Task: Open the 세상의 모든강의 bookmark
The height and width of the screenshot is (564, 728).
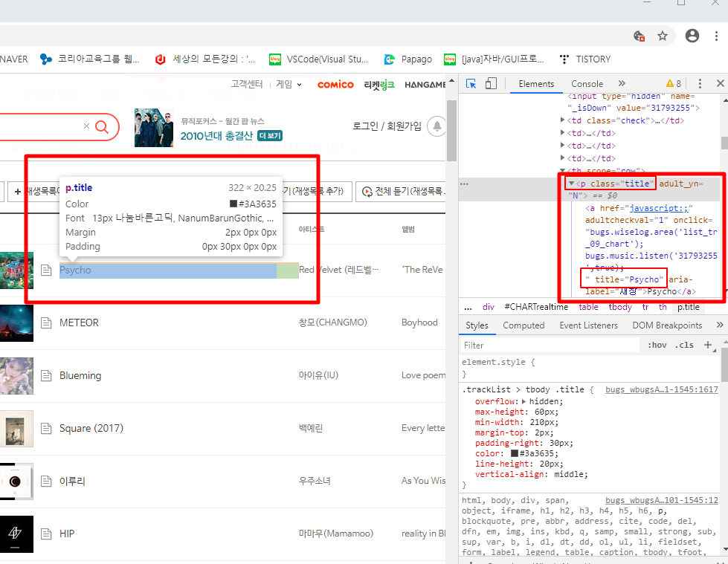Action: pos(205,59)
